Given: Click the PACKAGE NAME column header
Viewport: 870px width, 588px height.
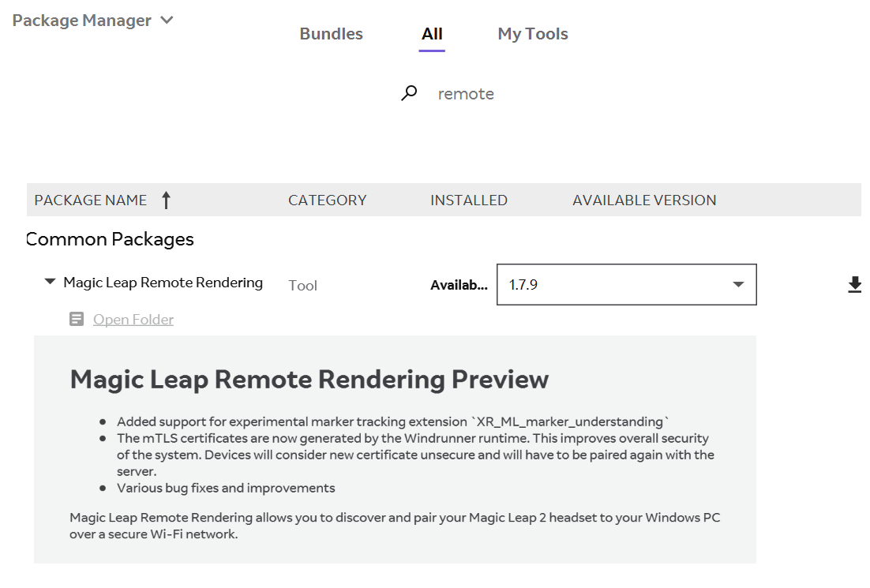Looking at the screenshot, I should (90, 200).
